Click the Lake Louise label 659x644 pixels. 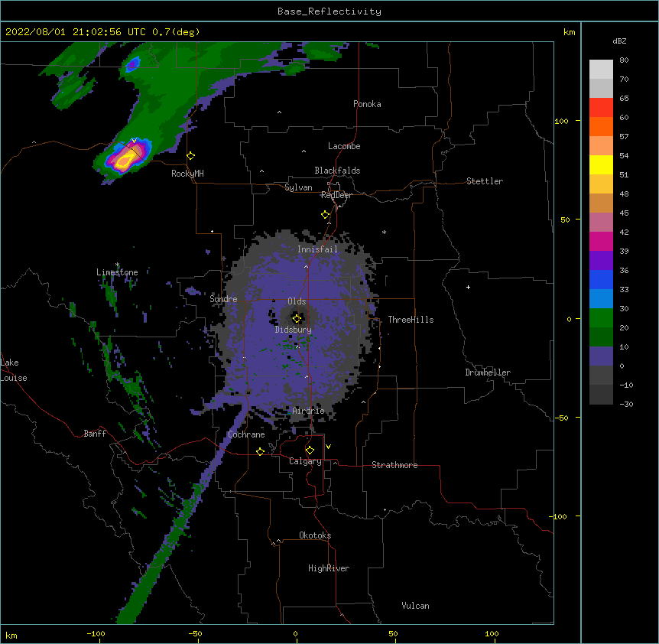tap(12, 370)
